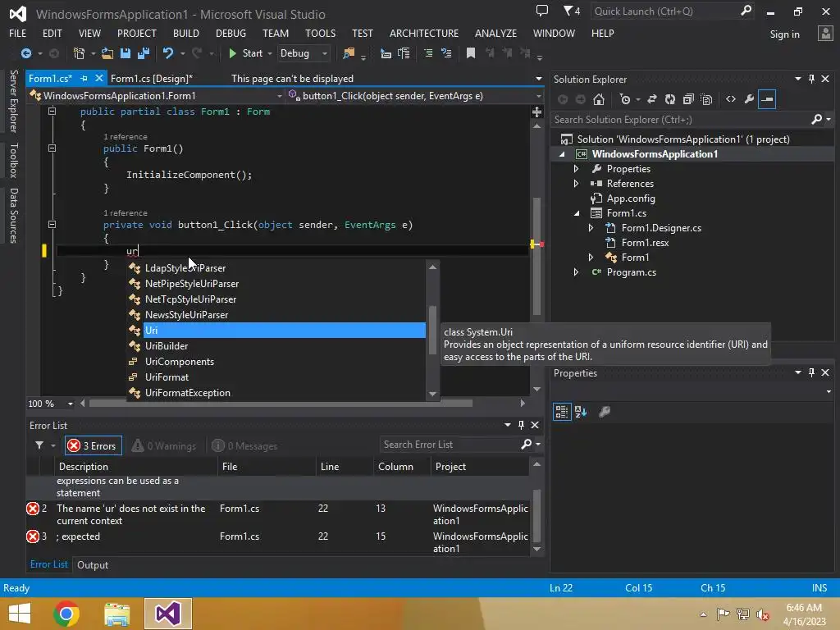This screenshot has width=840, height=630.
Task: Open the TOOLS menu
Action: tap(321, 33)
